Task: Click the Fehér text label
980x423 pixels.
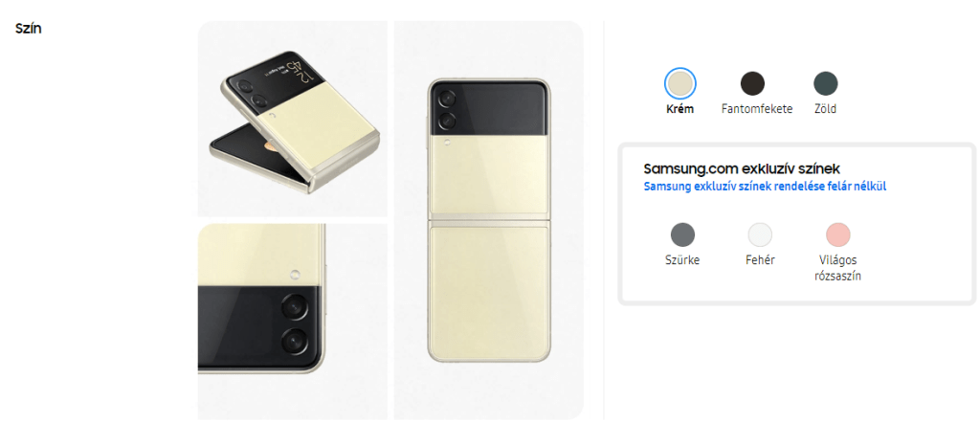Action: tap(760, 260)
